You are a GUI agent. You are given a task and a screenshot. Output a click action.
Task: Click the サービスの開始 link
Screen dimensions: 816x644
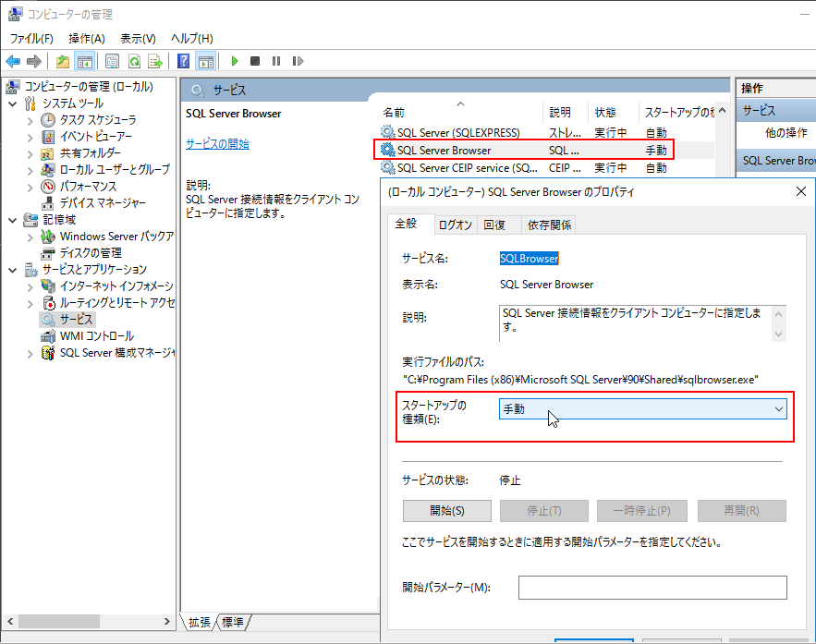tap(217, 144)
